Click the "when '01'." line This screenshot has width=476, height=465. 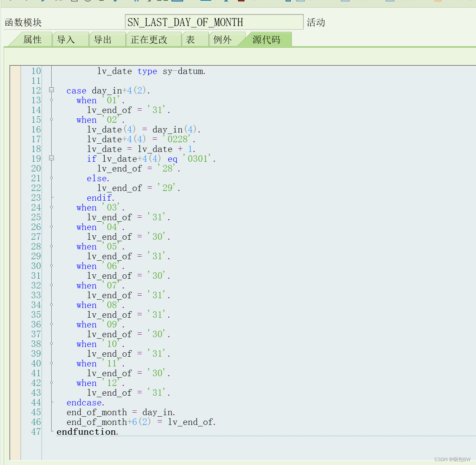pyautogui.click(x=100, y=100)
